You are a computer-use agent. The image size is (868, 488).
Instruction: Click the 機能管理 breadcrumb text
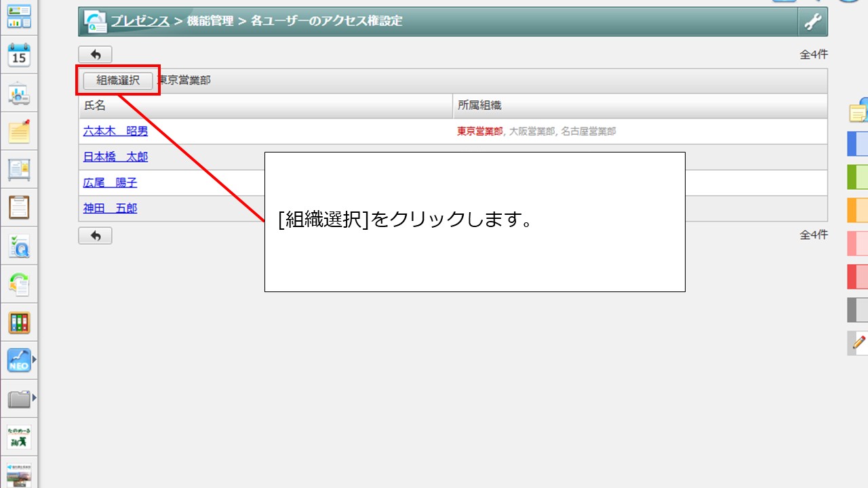point(210,21)
